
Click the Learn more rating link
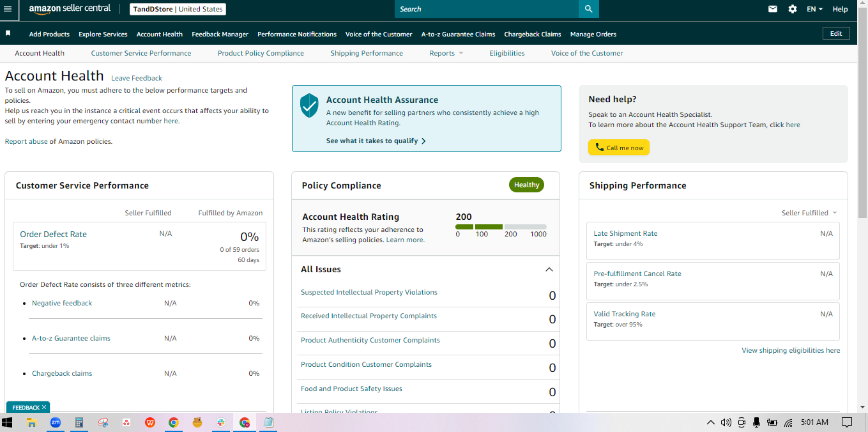[405, 240]
